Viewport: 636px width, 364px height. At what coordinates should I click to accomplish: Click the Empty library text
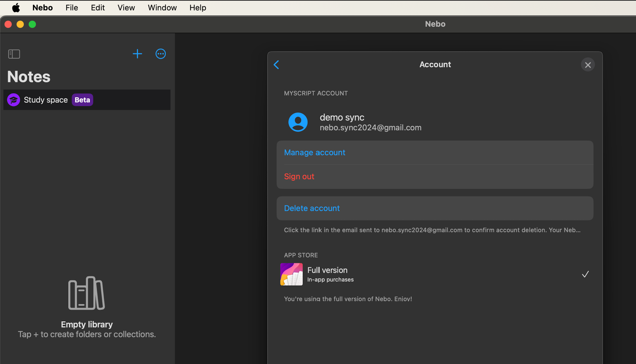(x=87, y=324)
